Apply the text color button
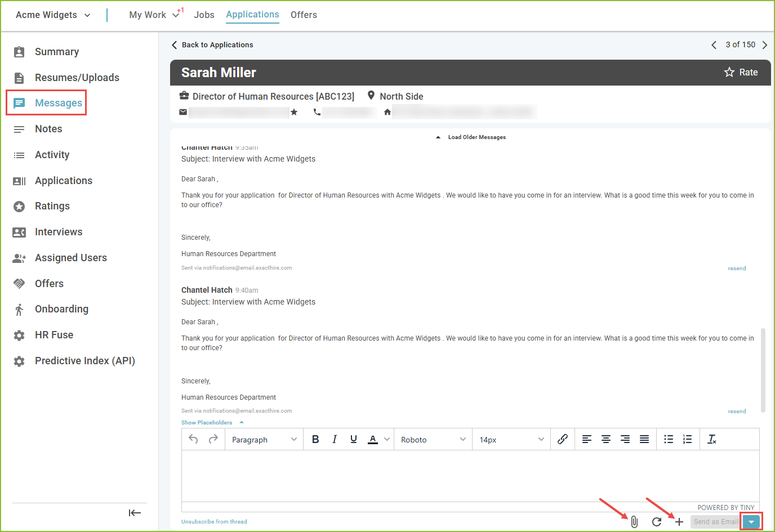Screen dimensions: 775x532 (373, 439)
